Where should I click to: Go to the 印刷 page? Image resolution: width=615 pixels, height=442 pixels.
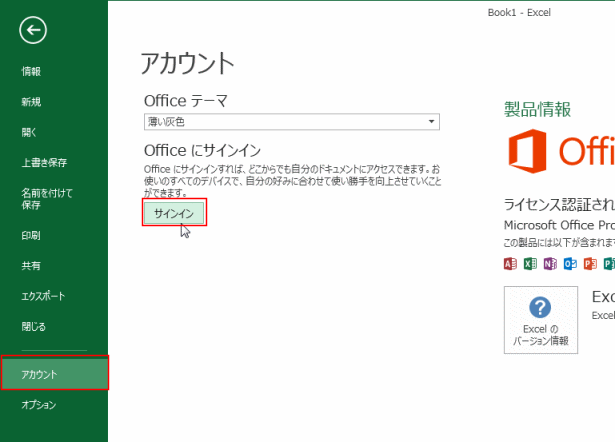pos(31,235)
